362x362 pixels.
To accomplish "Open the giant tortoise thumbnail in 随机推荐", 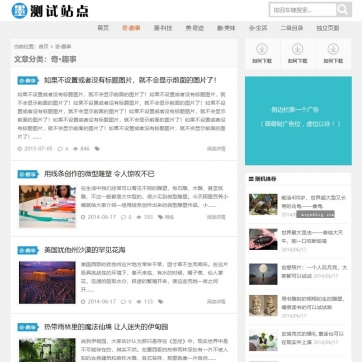I will pos(263,204).
